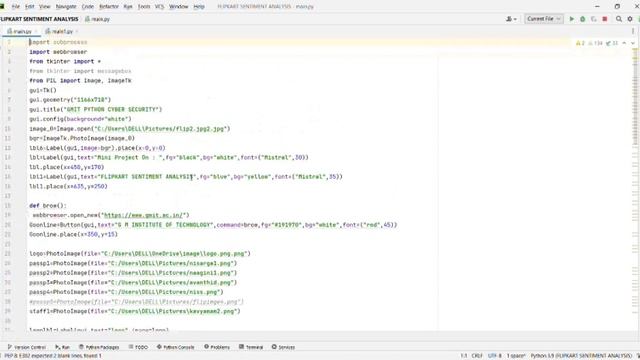Click the commented '#passp5=PhotoImage' line
Image resolution: width=640 pixels, height=360 pixels.
tap(136, 302)
